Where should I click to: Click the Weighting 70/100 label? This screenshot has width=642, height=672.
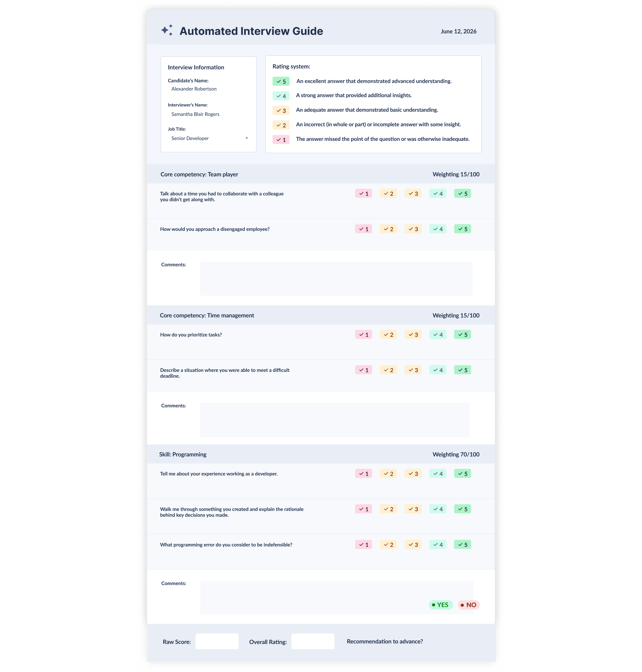(x=456, y=454)
